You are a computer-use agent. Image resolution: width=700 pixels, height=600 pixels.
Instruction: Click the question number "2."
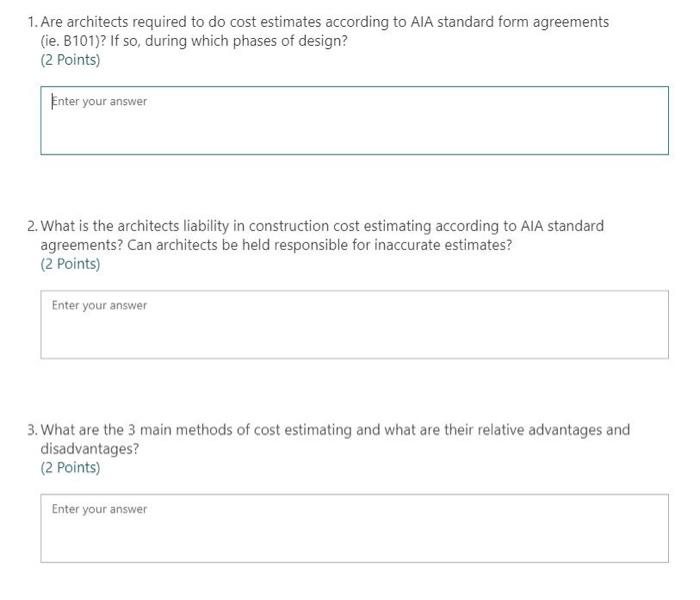click(x=33, y=226)
